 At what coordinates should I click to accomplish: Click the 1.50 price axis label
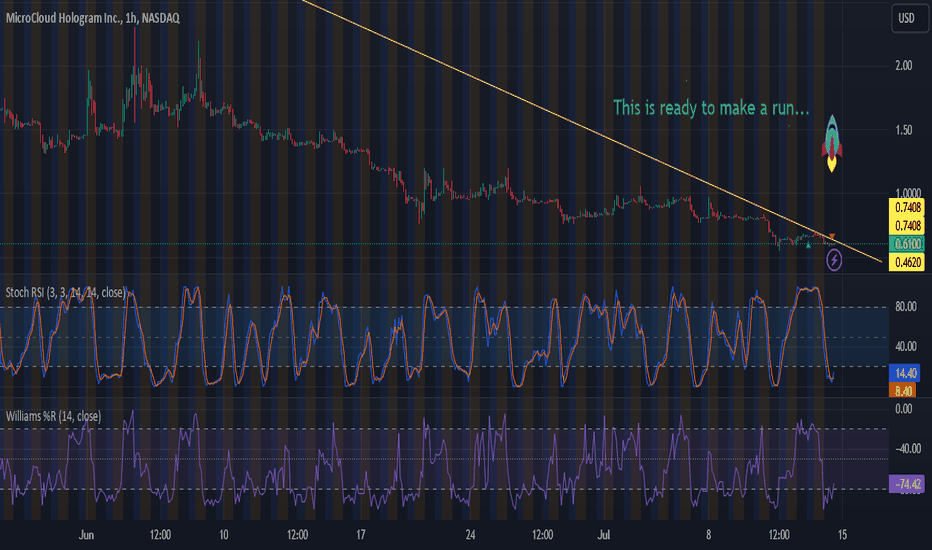coord(903,130)
